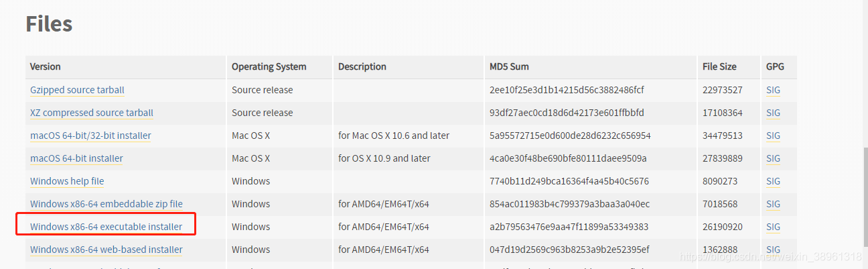Select file size 26190920
The image size is (868, 269).
723,227
